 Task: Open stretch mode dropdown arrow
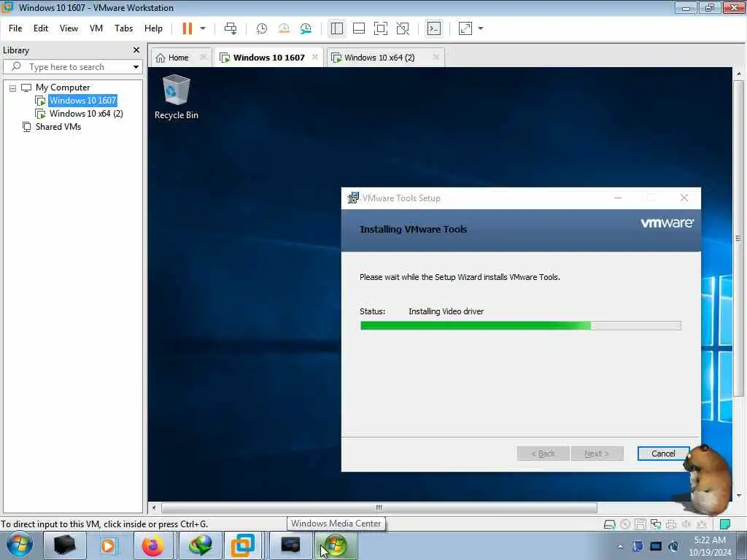point(481,28)
